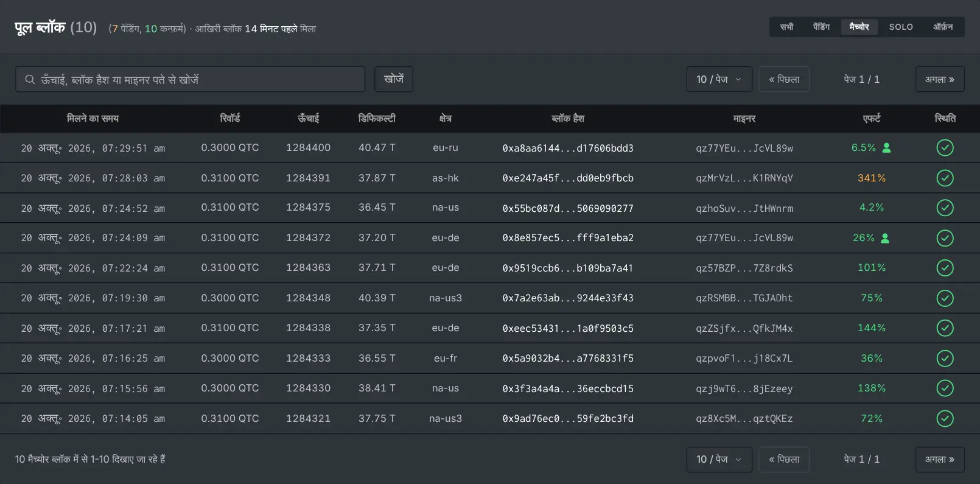The height and width of the screenshot is (484, 980).
Task: Click the magnifier icon in the search box
Action: point(29,80)
